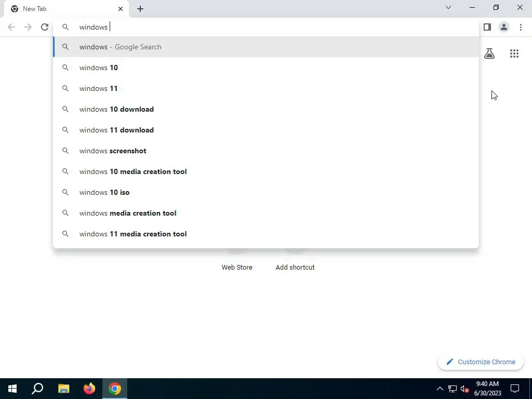Viewport: 532px width, 399px height.
Task: Open the tab search chevron
Action: click(448, 7)
